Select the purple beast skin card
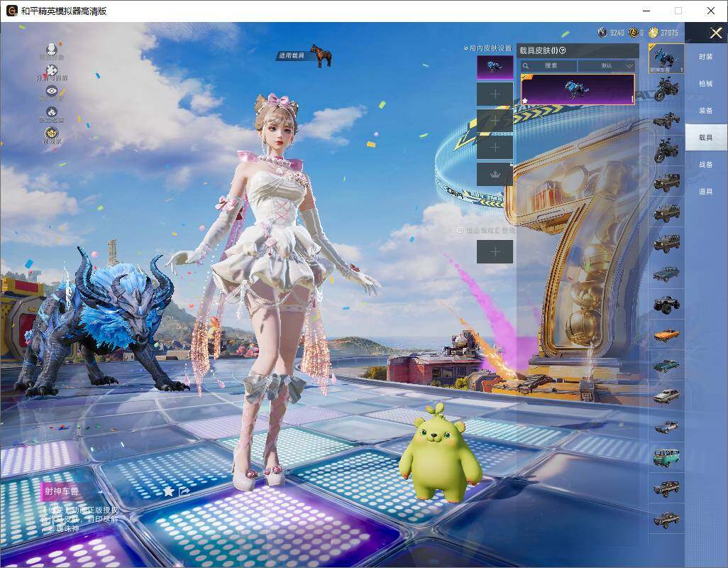Image resolution: width=728 pixels, height=568 pixels. pyautogui.click(x=577, y=89)
